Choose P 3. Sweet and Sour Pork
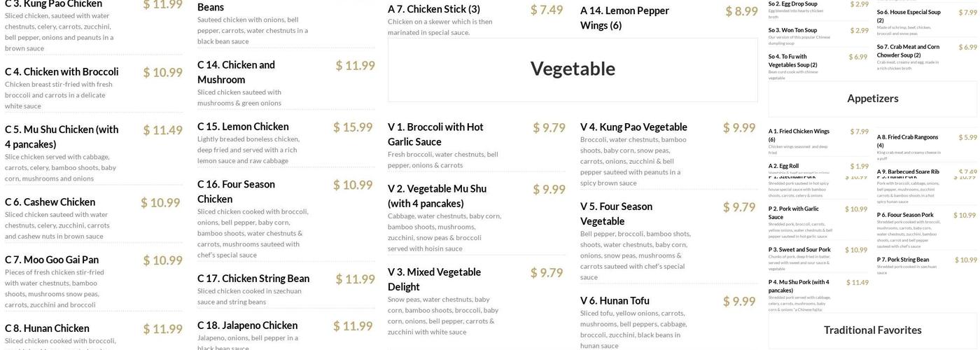 [799, 250]
